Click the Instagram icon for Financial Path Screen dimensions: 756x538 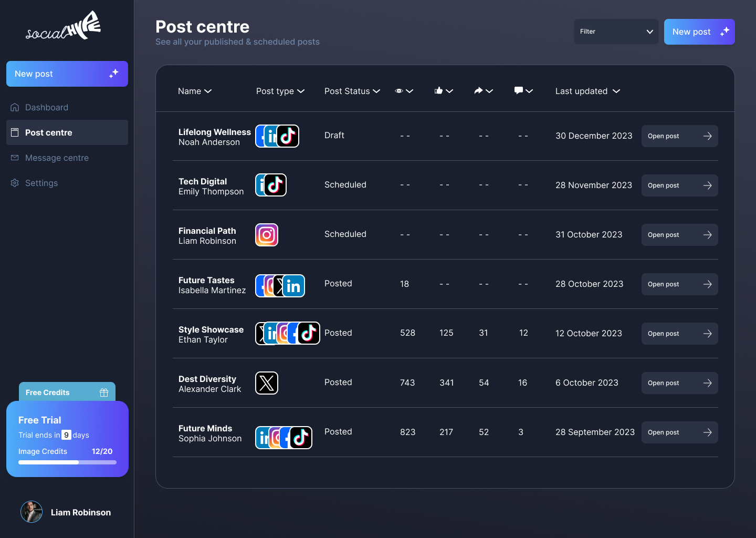coord(267,235)
